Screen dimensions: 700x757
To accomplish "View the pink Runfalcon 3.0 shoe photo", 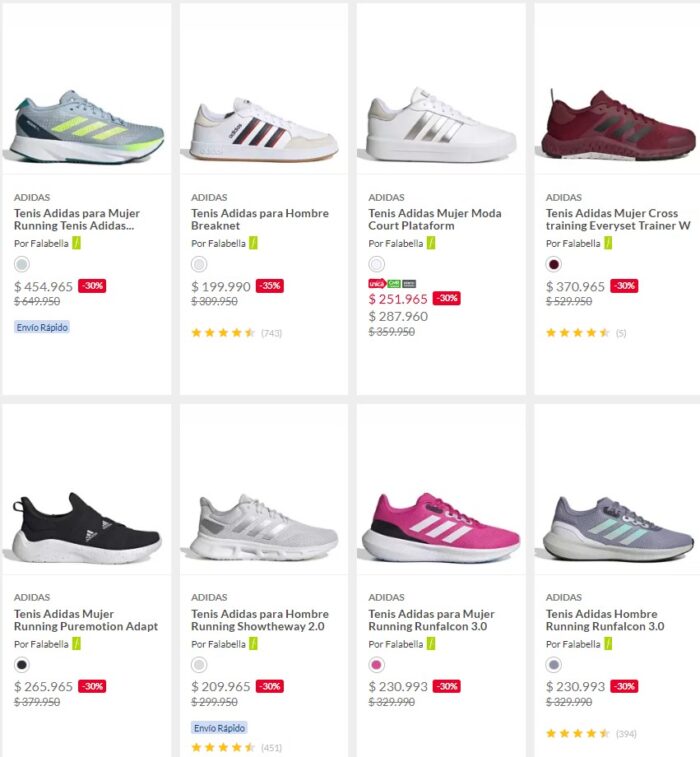I will (440, 527).
